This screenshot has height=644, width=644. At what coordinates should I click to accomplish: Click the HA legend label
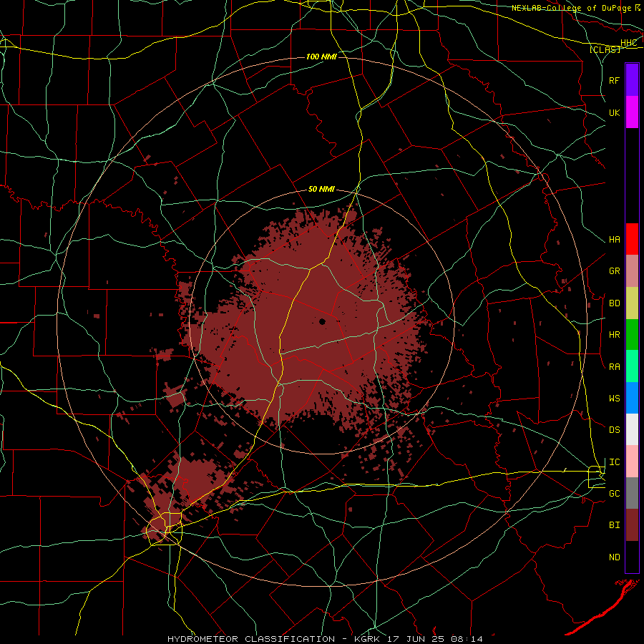(x=614, y=240)
